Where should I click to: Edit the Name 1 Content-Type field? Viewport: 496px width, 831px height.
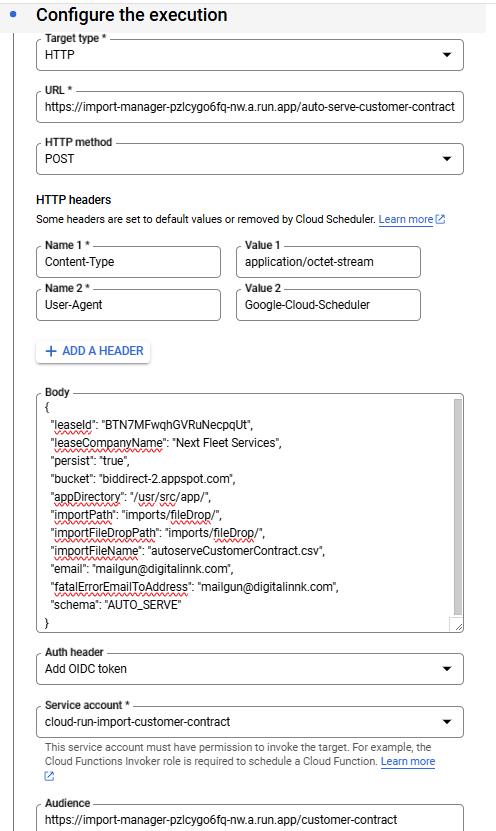(x=128, y=262)
